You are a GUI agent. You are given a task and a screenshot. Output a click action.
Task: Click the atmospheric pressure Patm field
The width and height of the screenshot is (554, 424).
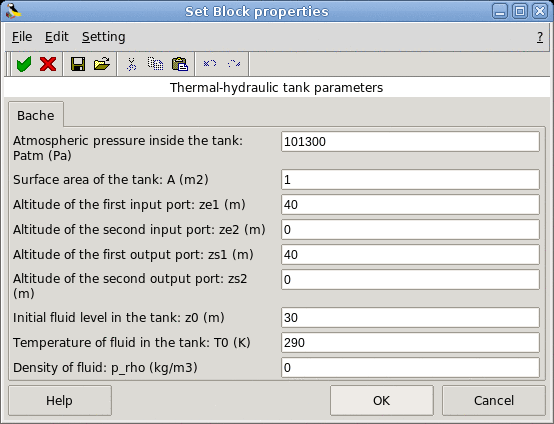pos(410,142)
